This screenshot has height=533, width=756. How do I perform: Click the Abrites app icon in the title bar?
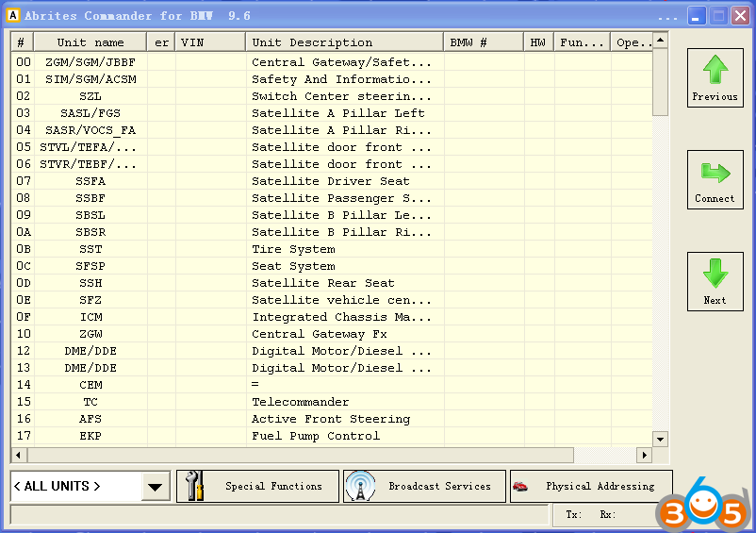coord(12,16)
